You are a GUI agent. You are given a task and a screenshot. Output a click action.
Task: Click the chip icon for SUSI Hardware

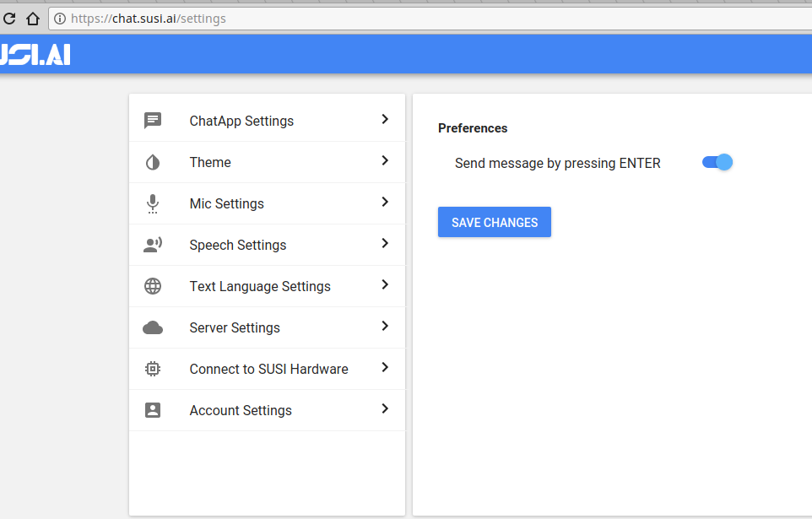[x=153, y=369]
